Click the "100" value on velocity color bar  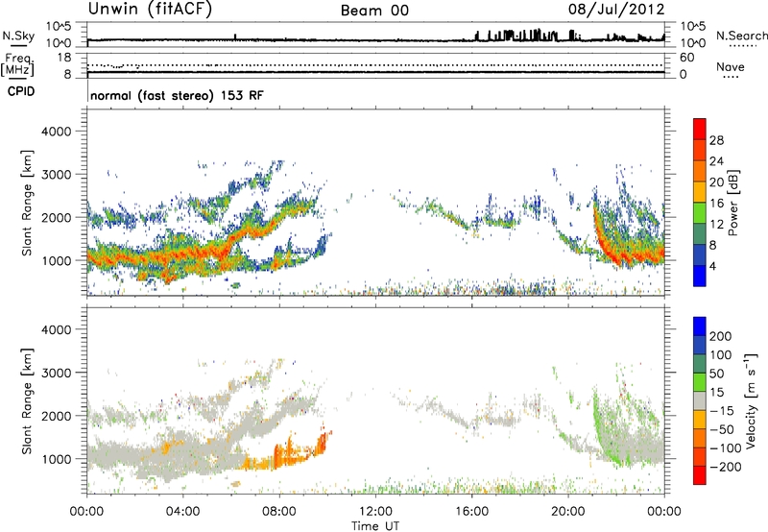721,355
